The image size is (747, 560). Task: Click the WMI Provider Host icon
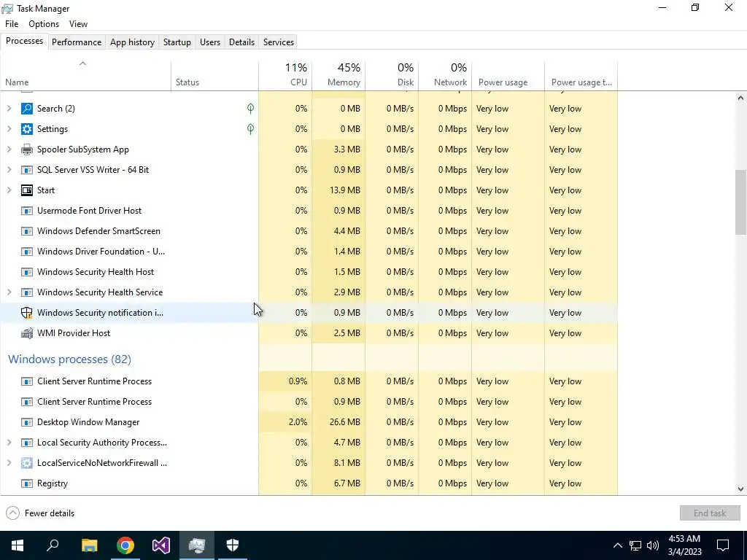[x=27, y=333]
